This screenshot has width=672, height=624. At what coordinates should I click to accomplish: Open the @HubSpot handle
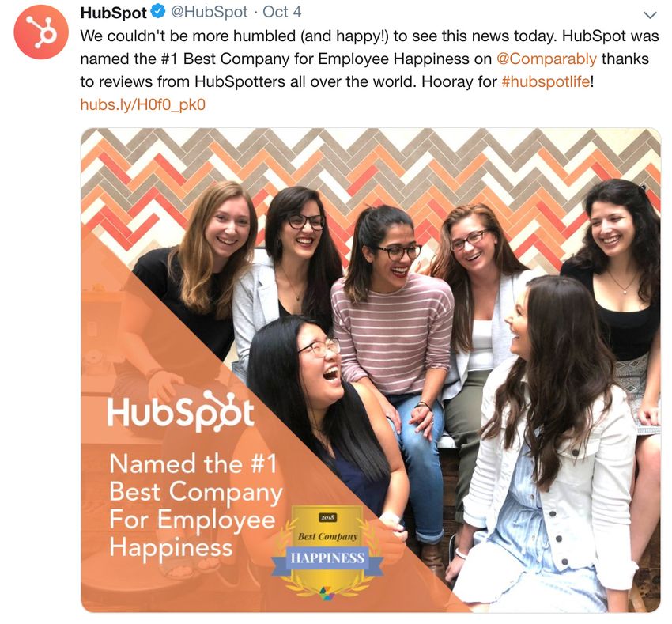tap(210, 12)
